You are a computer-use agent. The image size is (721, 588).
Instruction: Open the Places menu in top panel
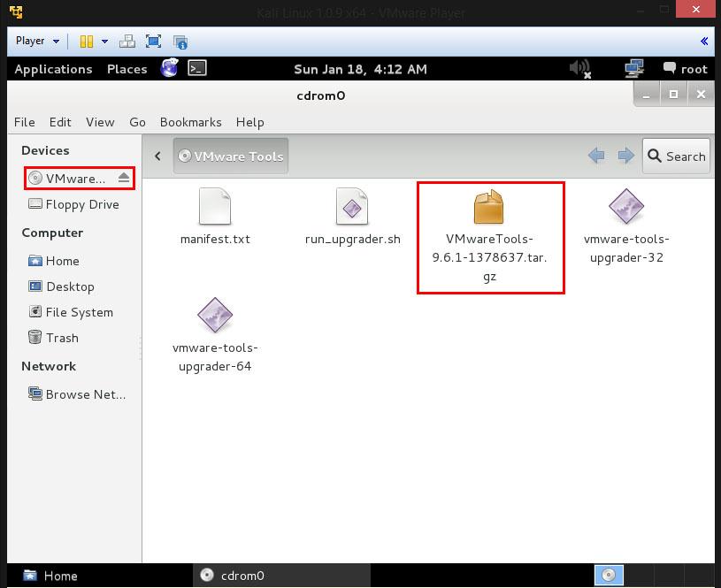point(127,69)
